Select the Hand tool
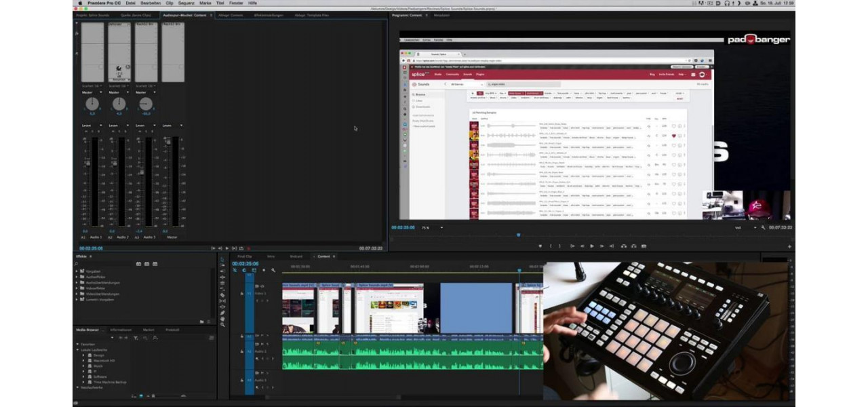The height and width of the screenshot is (407, 868). [222, 319]
